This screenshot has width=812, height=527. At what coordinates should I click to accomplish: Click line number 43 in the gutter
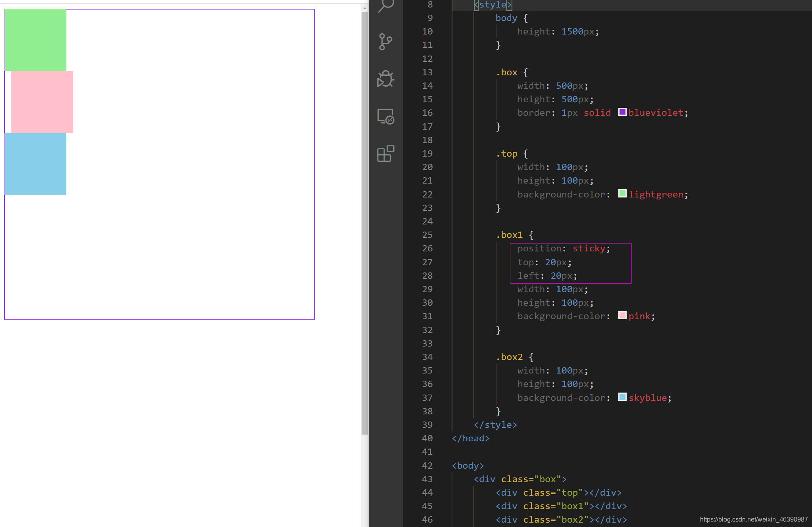pyautogui.click(x=427, y=479)
